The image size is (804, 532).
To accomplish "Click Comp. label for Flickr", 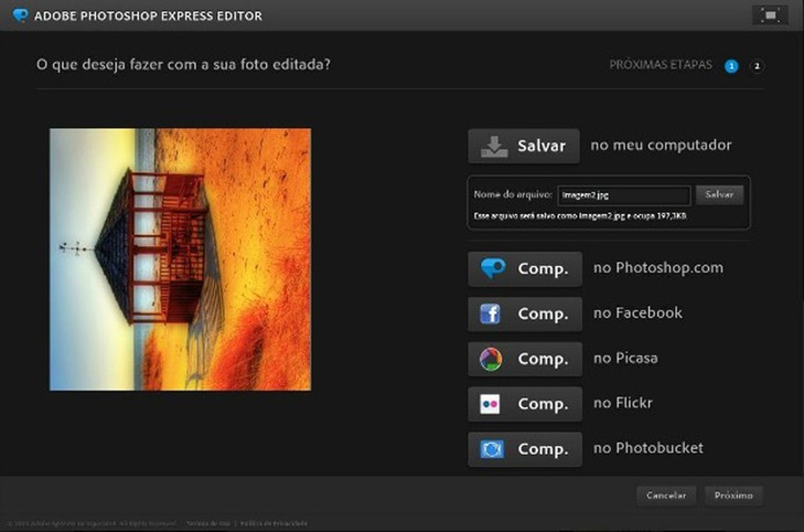I will coord(543,405).
